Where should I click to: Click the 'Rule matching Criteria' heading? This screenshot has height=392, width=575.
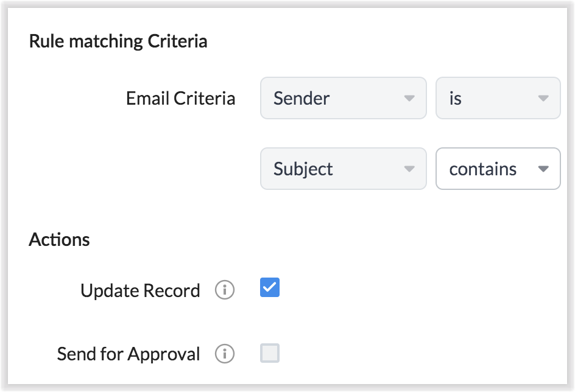pyautogui.click(x=118, y=41)
